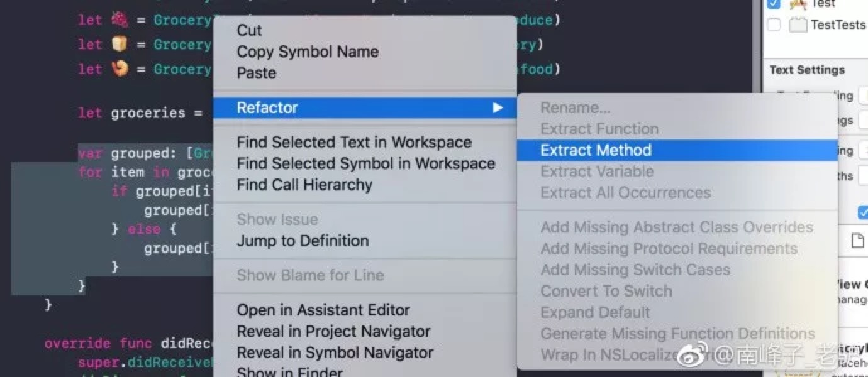Toggle the Test target membership checkbox
The width and height of the screenshot is (868, 377).
click(774, 4)
